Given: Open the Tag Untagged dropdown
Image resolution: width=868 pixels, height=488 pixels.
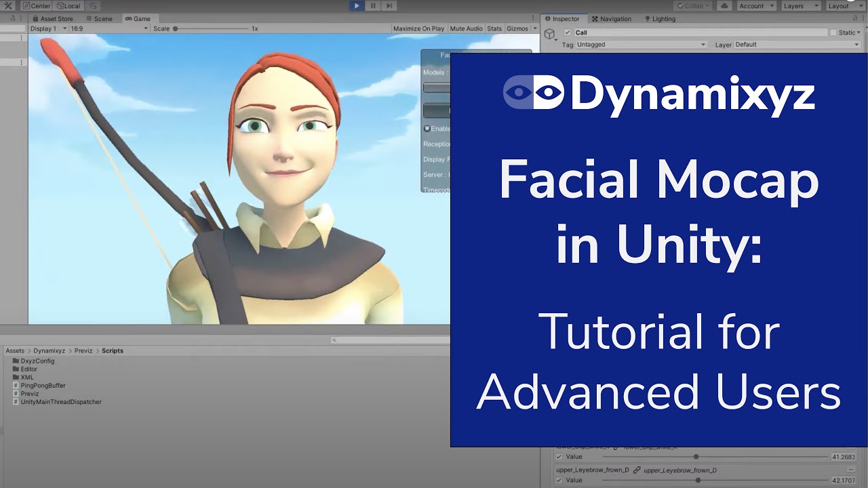Looking at the screenshot, I should [x=641, y=45].
